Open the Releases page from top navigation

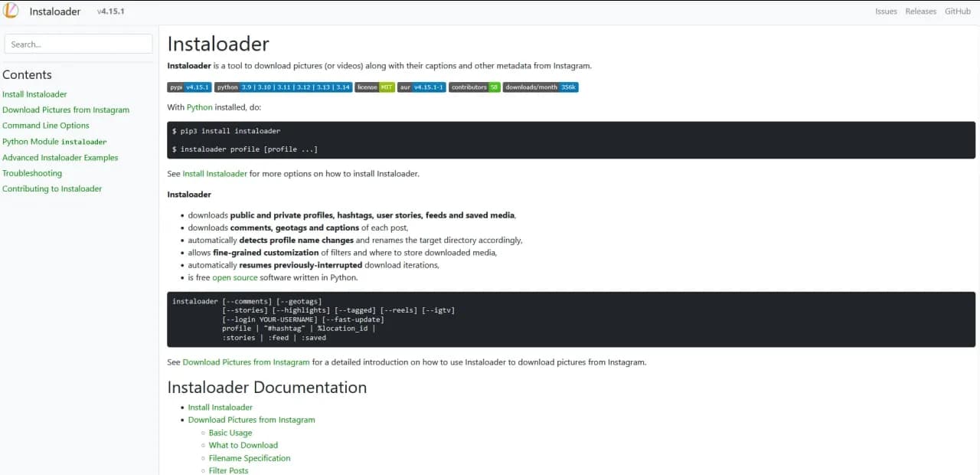point(920,11)
